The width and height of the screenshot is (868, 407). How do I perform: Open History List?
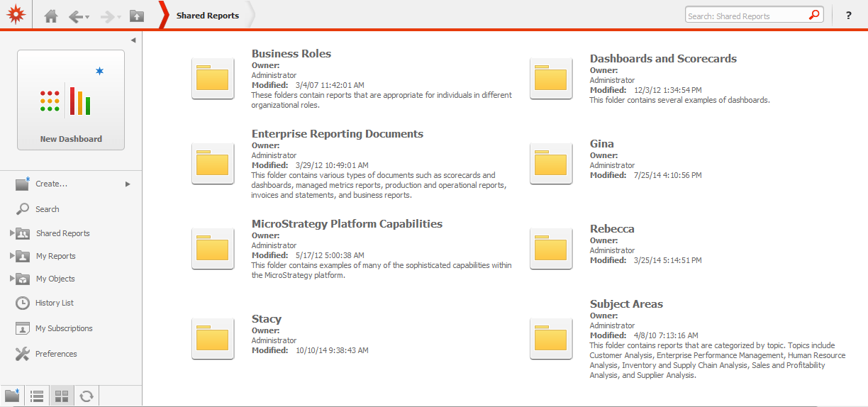[x=55, y=303]
